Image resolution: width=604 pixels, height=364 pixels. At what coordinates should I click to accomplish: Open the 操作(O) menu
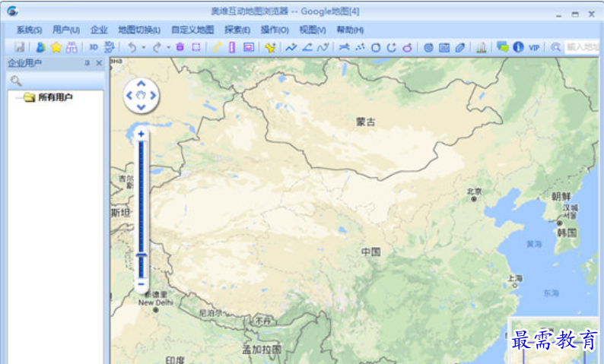(x=275, y=30)
